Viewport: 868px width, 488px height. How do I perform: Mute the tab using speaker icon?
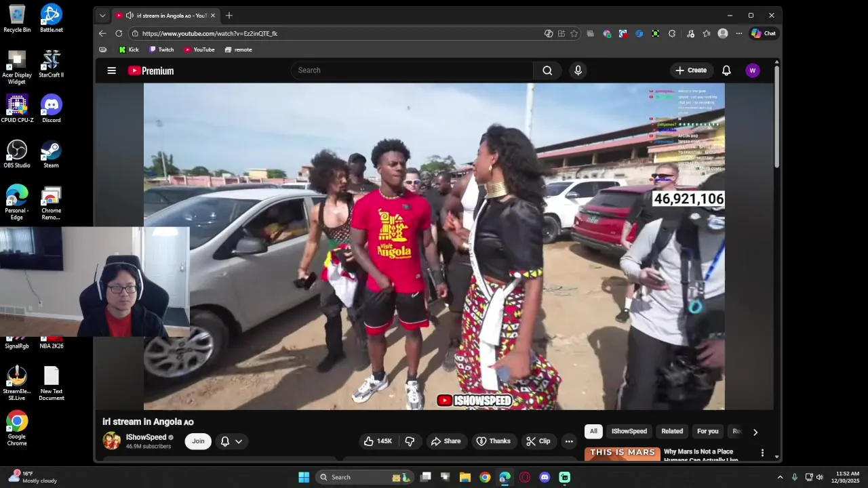pos(130,16)
